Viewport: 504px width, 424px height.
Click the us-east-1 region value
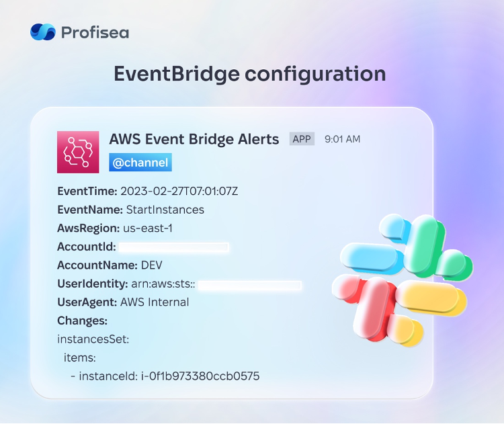[x=148, y=228]
